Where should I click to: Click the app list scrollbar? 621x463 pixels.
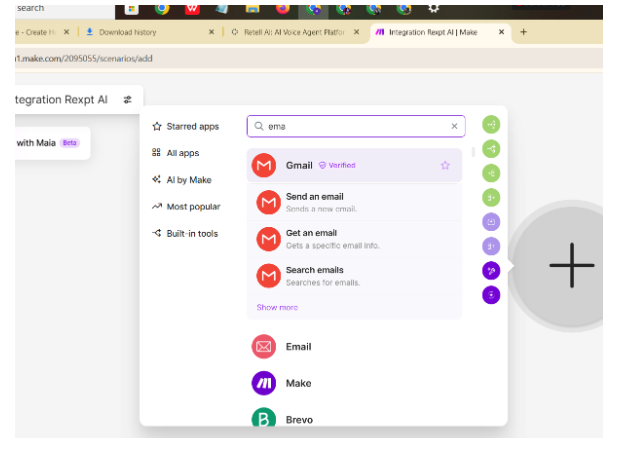[x=473, y=152]
